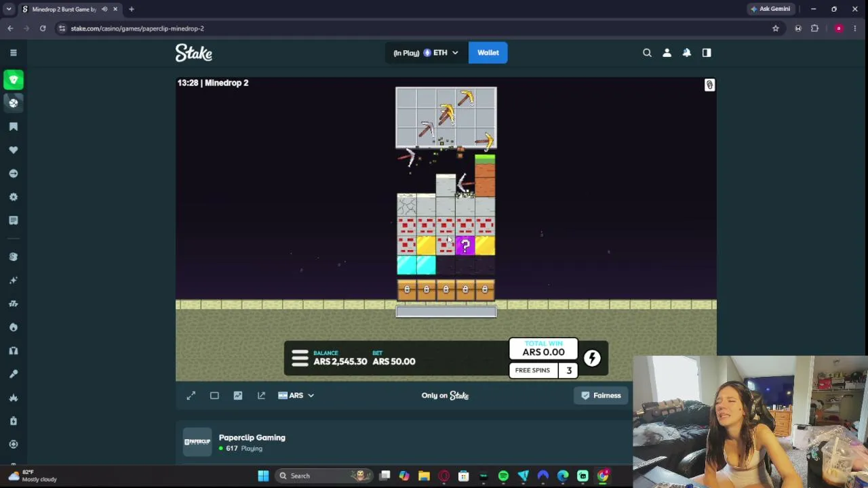
Task: Open the chat-note sidebar icon
Action: point(14,220)
